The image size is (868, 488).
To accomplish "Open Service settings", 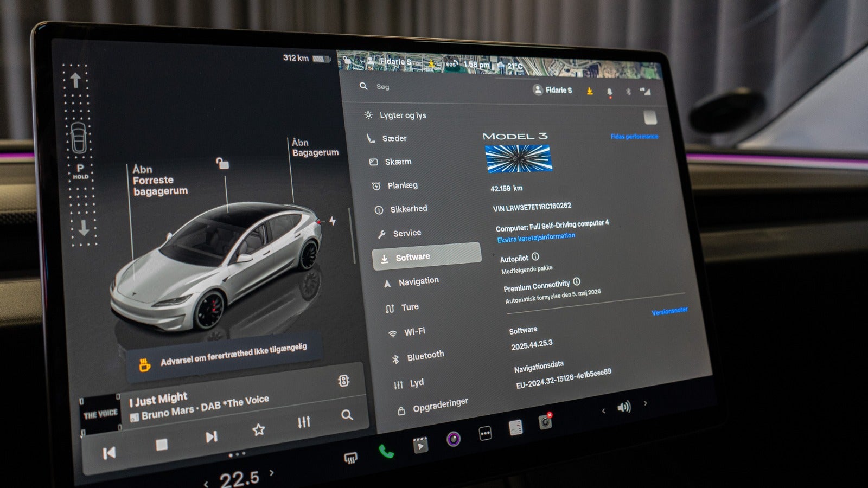I will pyautogui.click(x=406, y=233).
